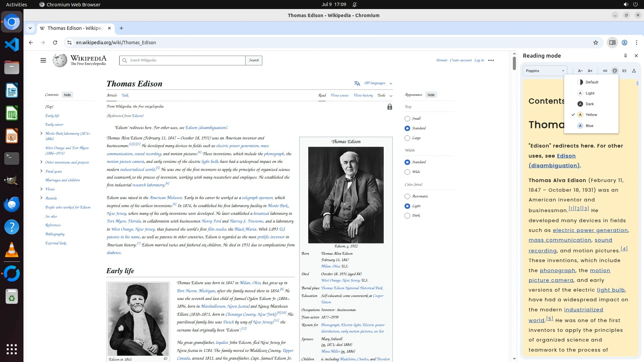The height and width of the screenshot is (362, 644).
Task: Open the Poppins font dropdown
Action: tap(545, 71)
